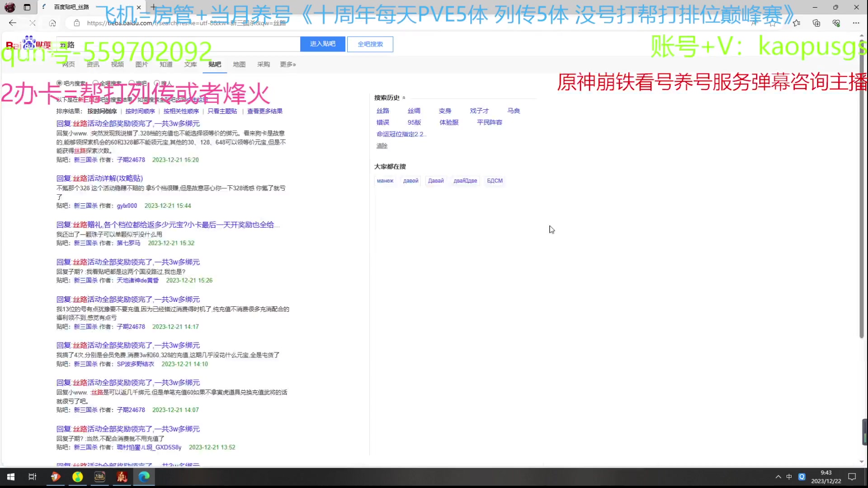Switch to the 知道 search tab
Image resolution: width=868 pixels, height=488 pixels.
pyautogui.click(x=166, y=64)
